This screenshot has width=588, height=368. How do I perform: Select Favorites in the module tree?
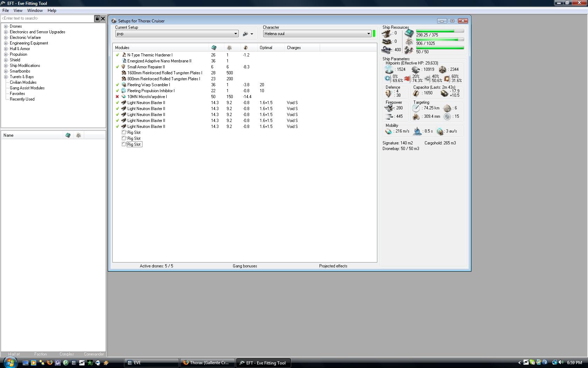point(17,94)
